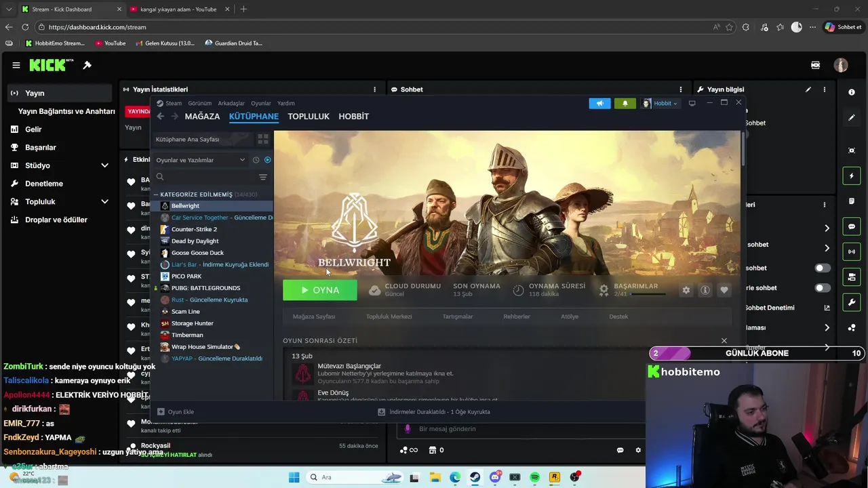Click the game info icon next to the gear
The image size is (868, 488).
[705, 290]
